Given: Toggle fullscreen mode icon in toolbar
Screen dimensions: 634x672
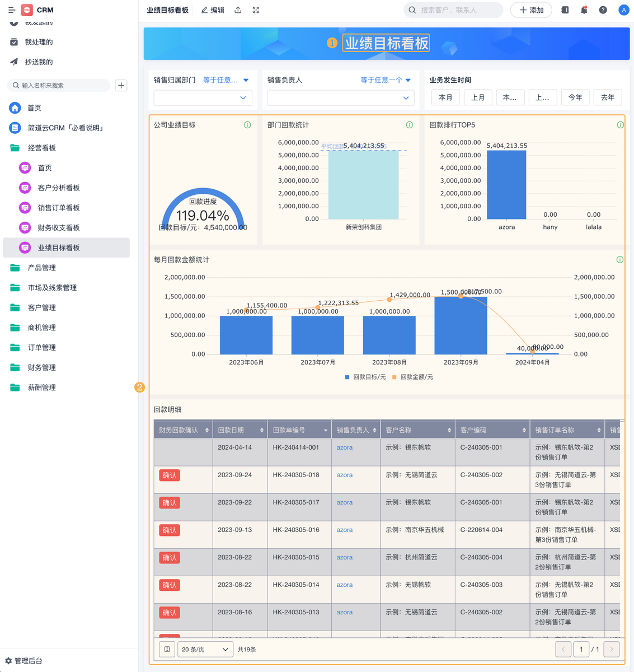Looking at the screenshot, I should tap(256, 10).
